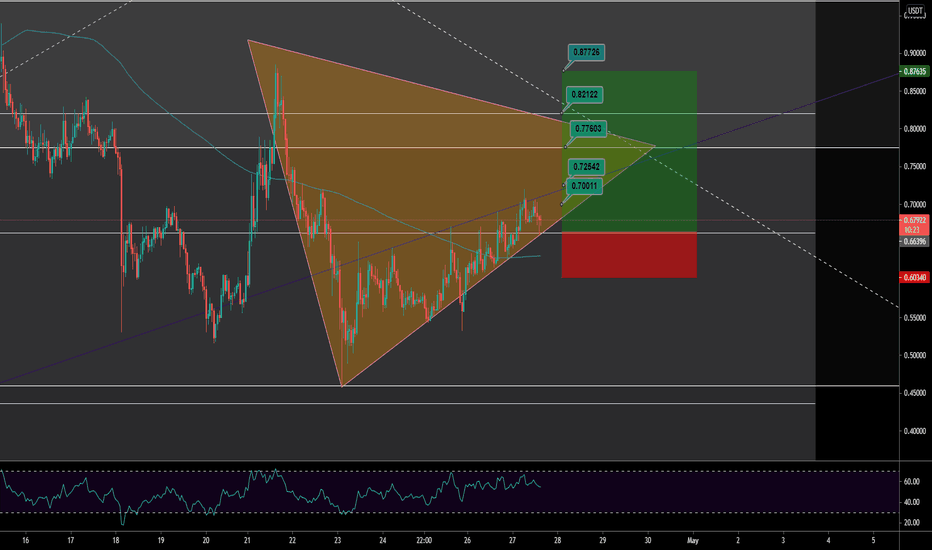The image size is (932, 550).
Task: Click the 0.55000 price axis tick
Action: click(915, 318)
